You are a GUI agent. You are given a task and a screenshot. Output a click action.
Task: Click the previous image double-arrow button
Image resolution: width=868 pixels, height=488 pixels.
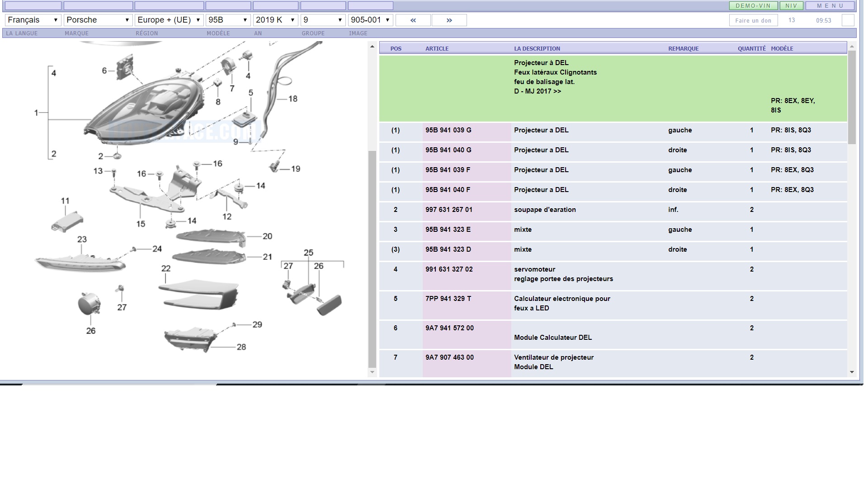413,20
